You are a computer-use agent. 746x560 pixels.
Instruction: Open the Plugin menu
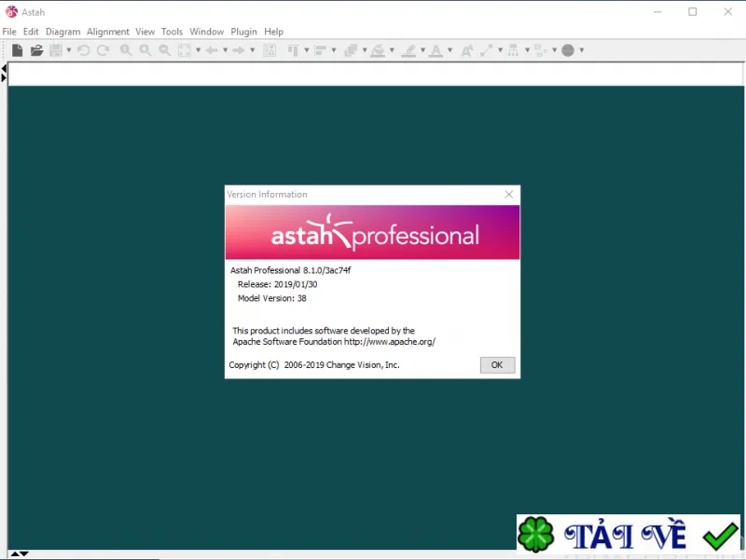click(x=243, y=32)
